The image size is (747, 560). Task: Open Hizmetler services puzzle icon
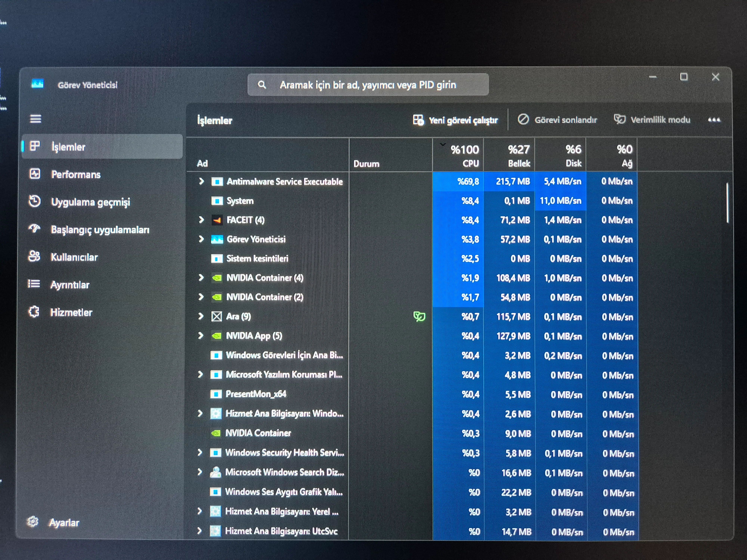tap(34, 312)
